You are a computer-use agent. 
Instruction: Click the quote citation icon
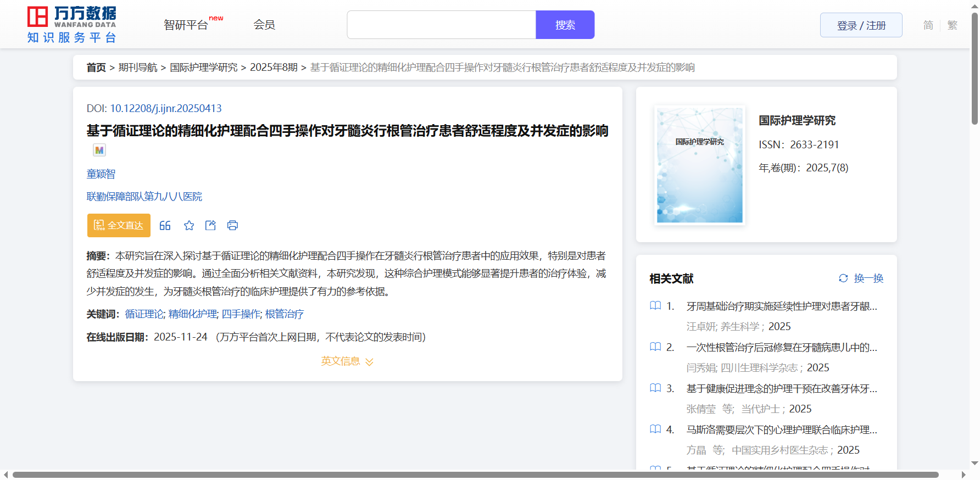click(165, 226)
